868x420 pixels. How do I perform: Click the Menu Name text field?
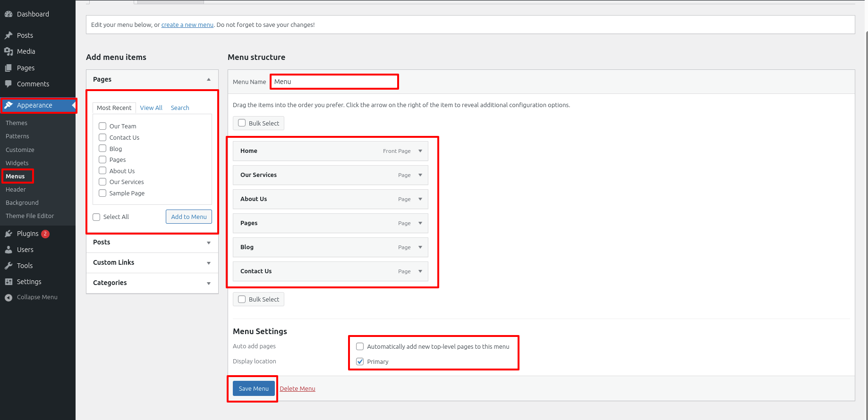click(334, 82)
